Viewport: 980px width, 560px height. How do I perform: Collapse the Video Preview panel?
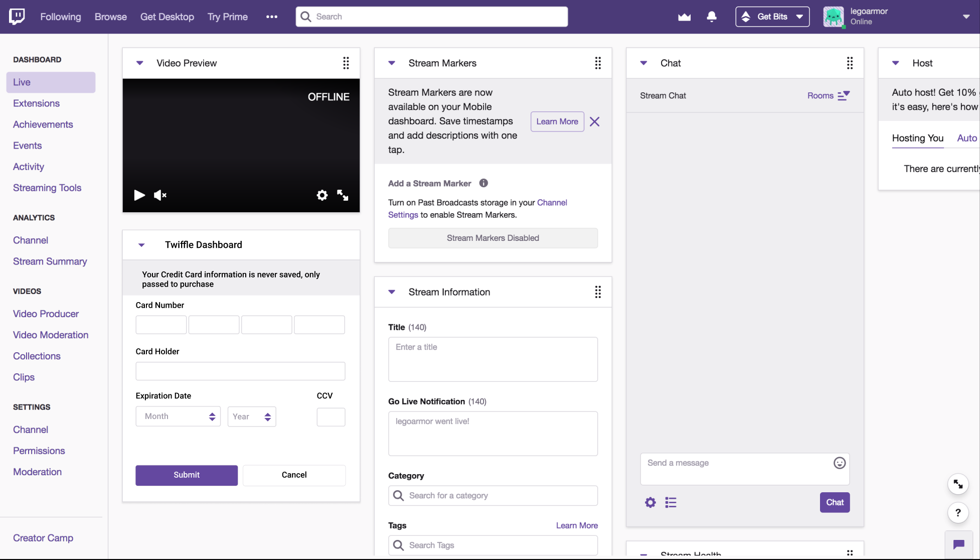140,63
